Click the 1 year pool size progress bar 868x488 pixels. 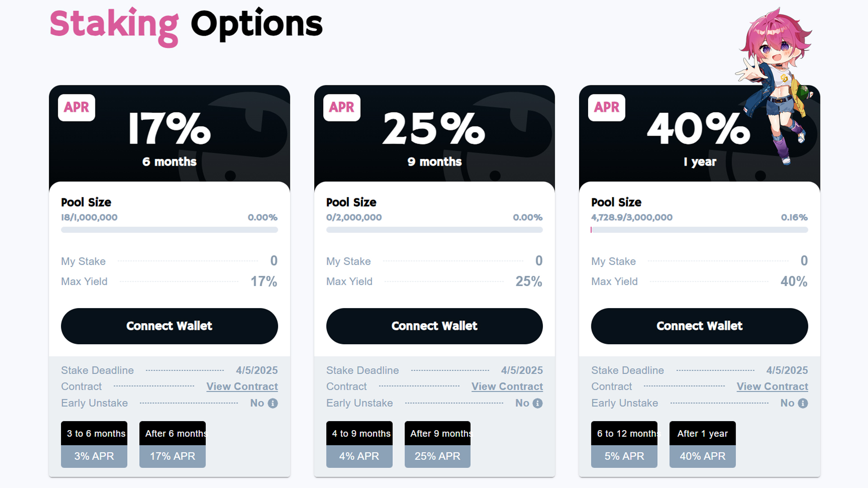coord(699,230)
